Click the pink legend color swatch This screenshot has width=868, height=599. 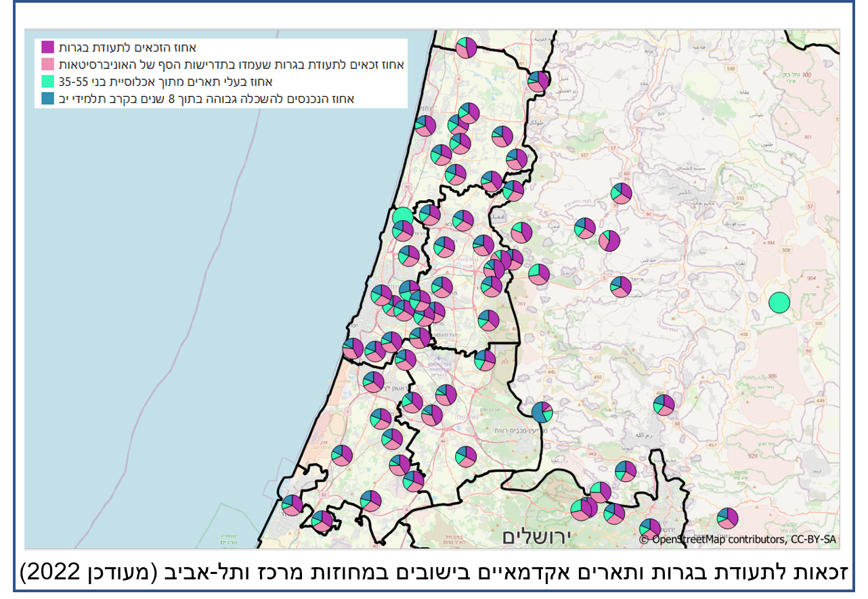48,65
